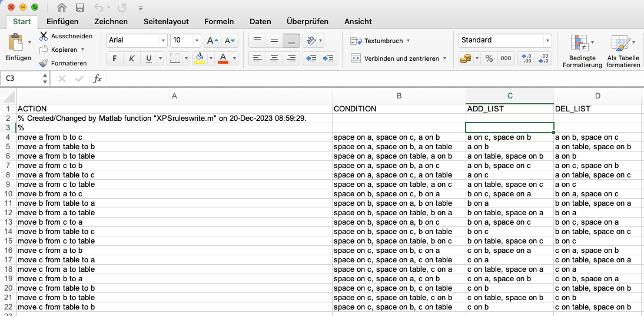644x316 pixels.
Task: Toggle italic with the K button
Action: pyautogui.click(x=131, y=58)
